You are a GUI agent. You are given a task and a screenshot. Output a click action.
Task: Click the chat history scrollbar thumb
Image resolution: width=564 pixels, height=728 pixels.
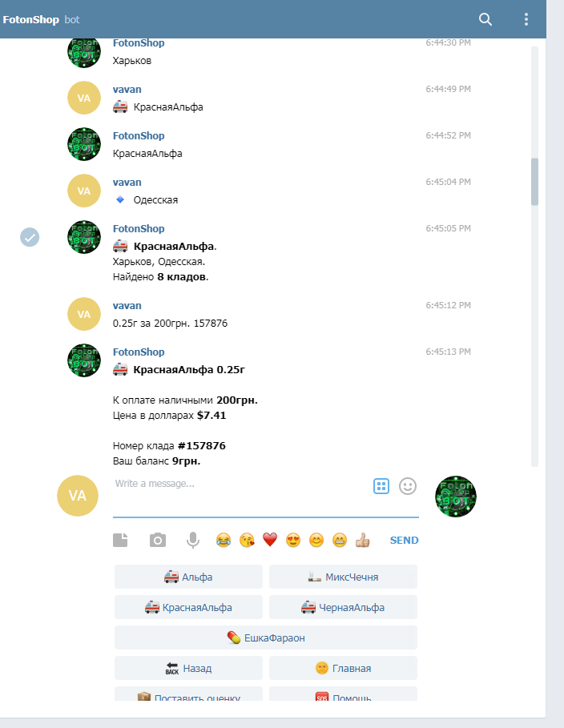[534, 182]
